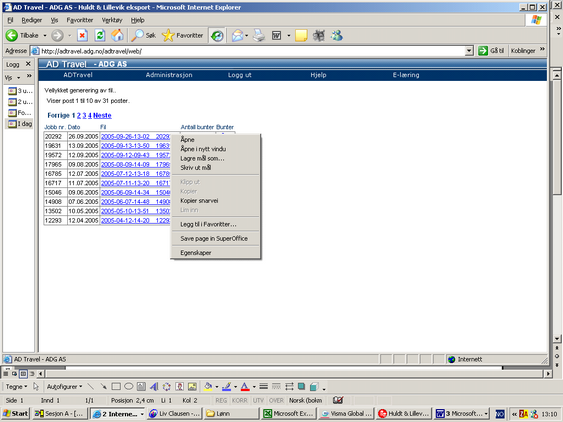563x422 pixels.
Task: Choose Save page in SuperOffice
Action: (x=215, y=238)
